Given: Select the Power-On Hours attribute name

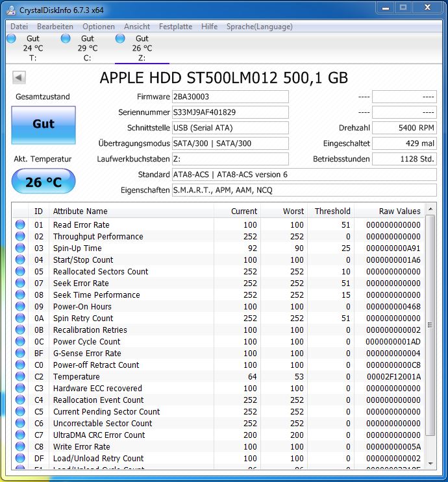Looking at the screenshot, I should coord(82,306).
